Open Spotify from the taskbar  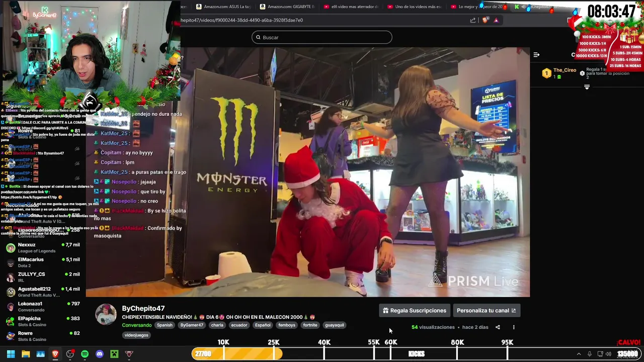coord(85,354)
